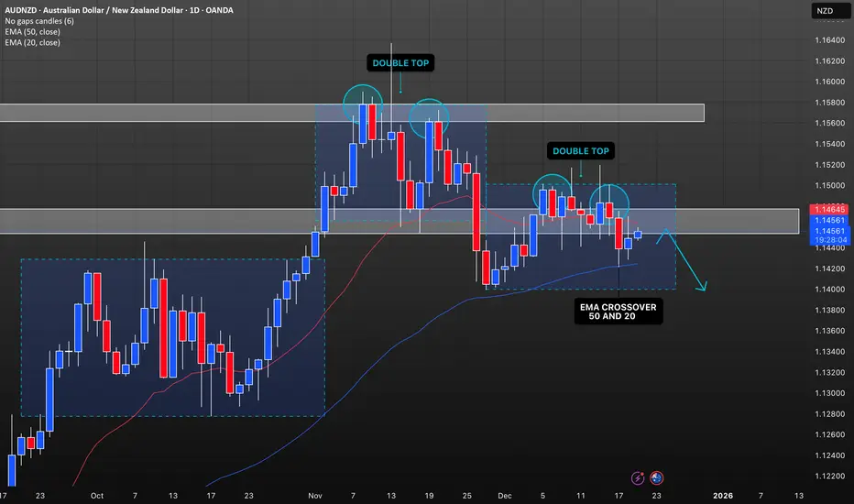Click the 11 date label on time axis
This screenshot has width=854, height=504.
click(x=581, y=496)
